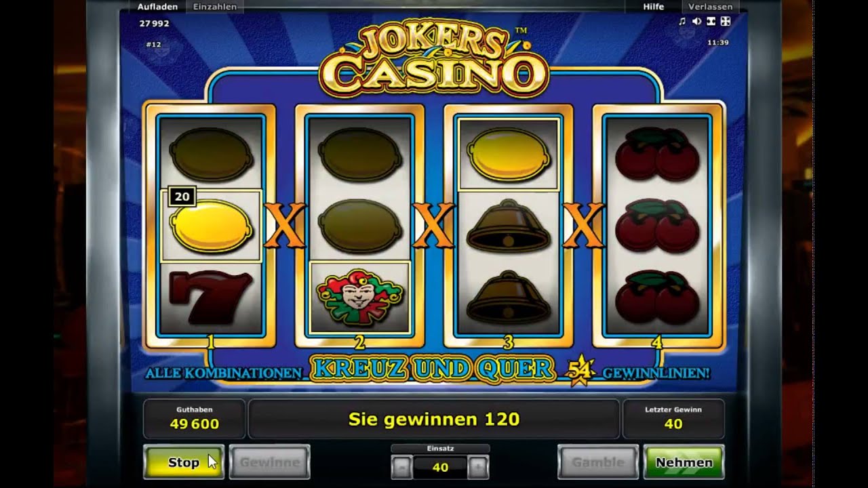The height and width of the screenshot is (488, 868).
Task: Collect winnings with the Nehmen button
Action: pos(684,462)
